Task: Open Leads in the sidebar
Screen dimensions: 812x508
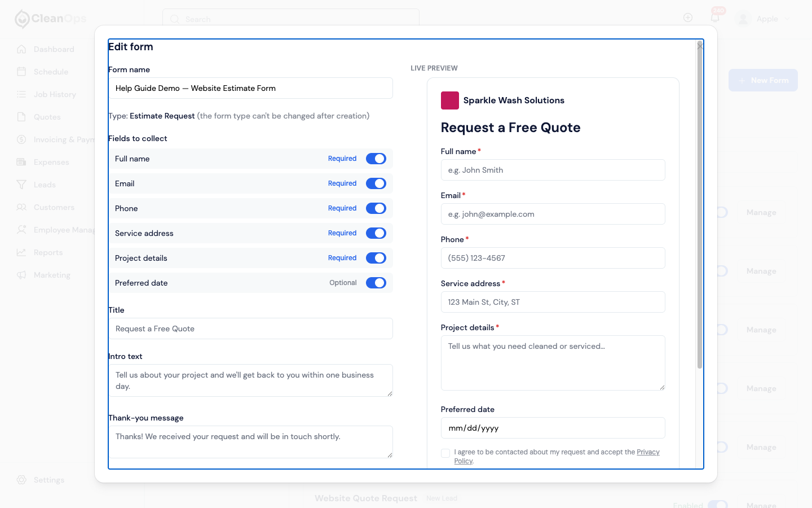Action: (x=45, y=185)
